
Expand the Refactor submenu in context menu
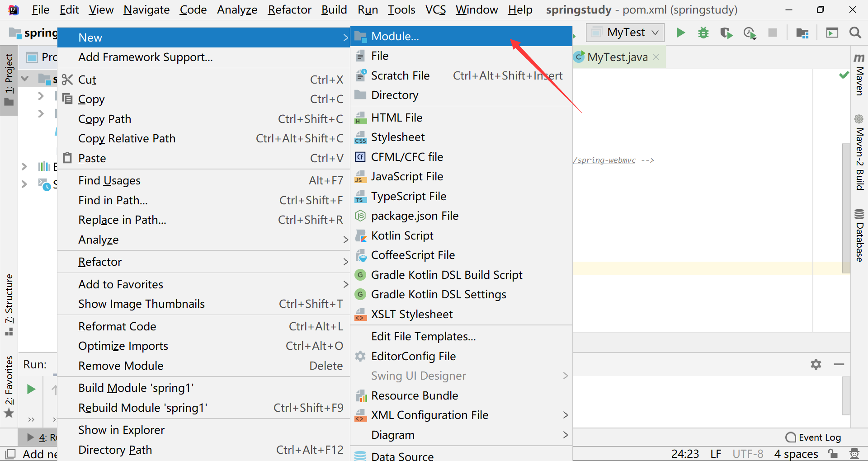click(203, 262)
